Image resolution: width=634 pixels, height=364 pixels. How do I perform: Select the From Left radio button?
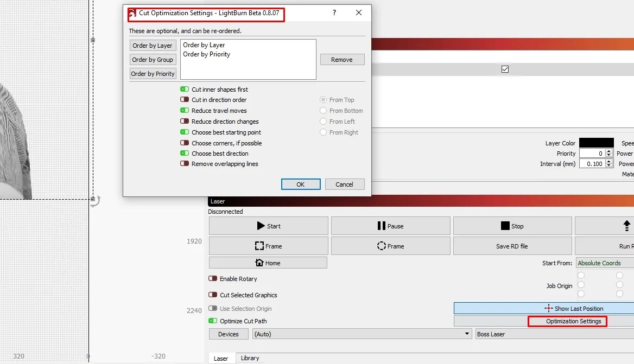323,121
